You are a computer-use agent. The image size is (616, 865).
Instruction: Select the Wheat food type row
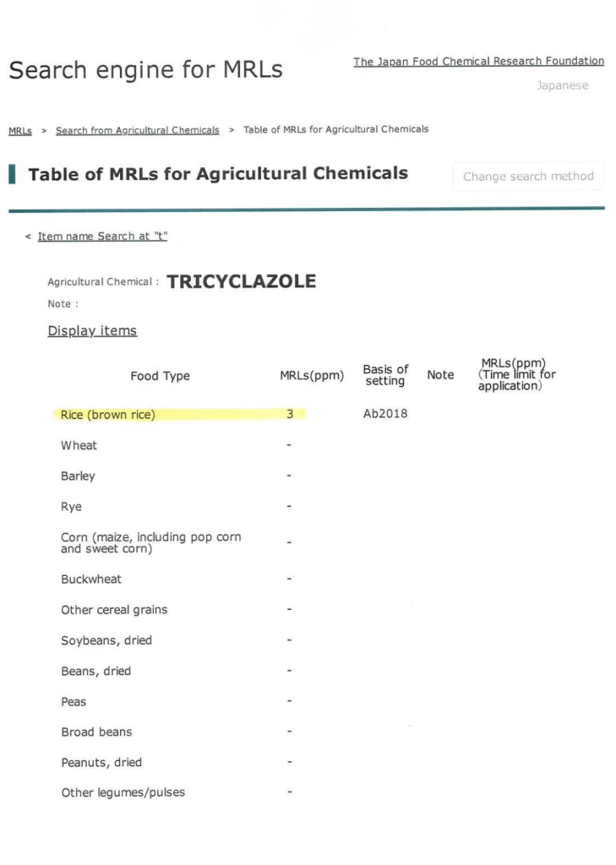click(x=79, y=445)
